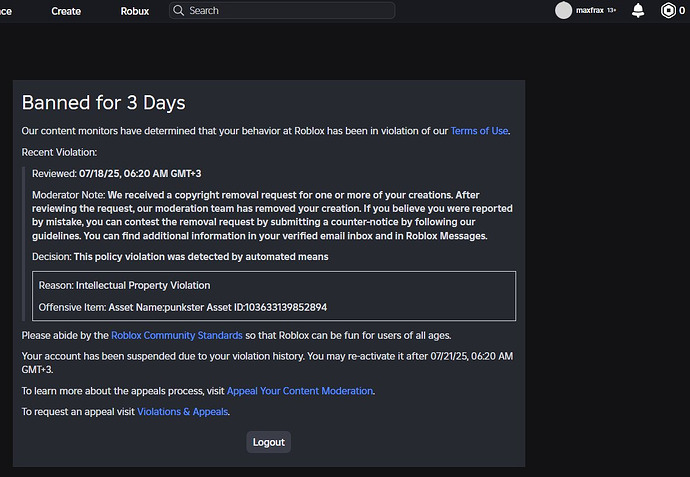This screenshot has width=690, height=477.
Task: Click the Decision automated means line
Action: (180, 257)
